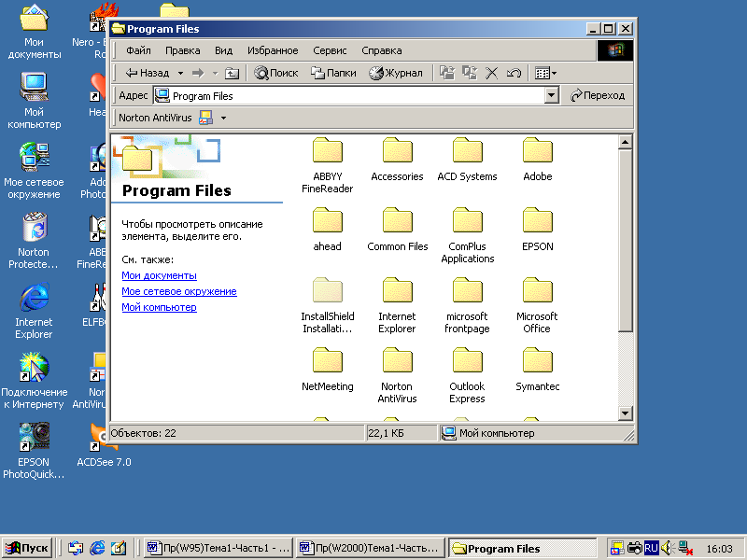Open the Правка menu
Viewport: 747px width, 560px height.
[182, 50]
